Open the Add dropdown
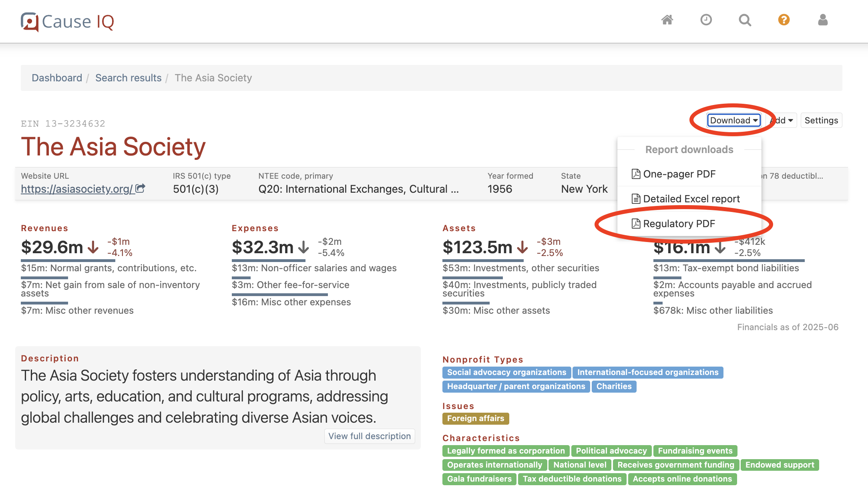The image size is (868, 492). [781, 120]
